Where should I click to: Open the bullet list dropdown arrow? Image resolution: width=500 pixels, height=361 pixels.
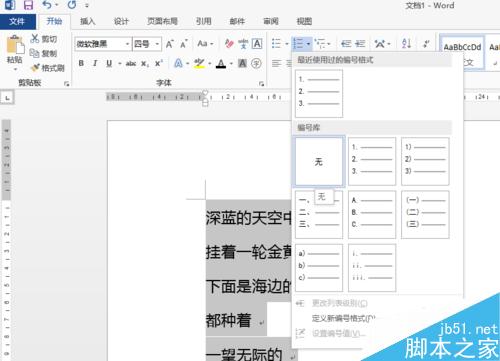pyautogui.click(x=287, y=44)
